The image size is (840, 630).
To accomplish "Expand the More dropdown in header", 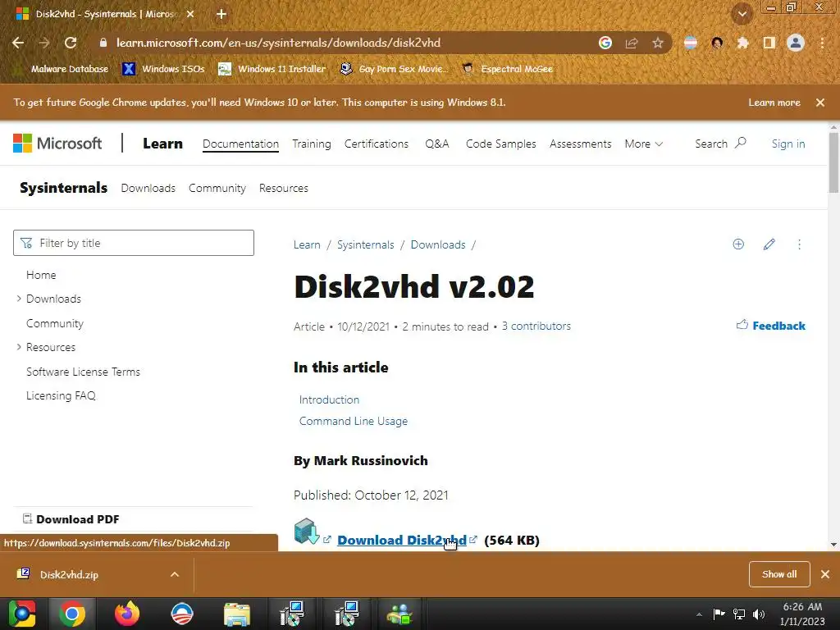I will tap(643, 144).
